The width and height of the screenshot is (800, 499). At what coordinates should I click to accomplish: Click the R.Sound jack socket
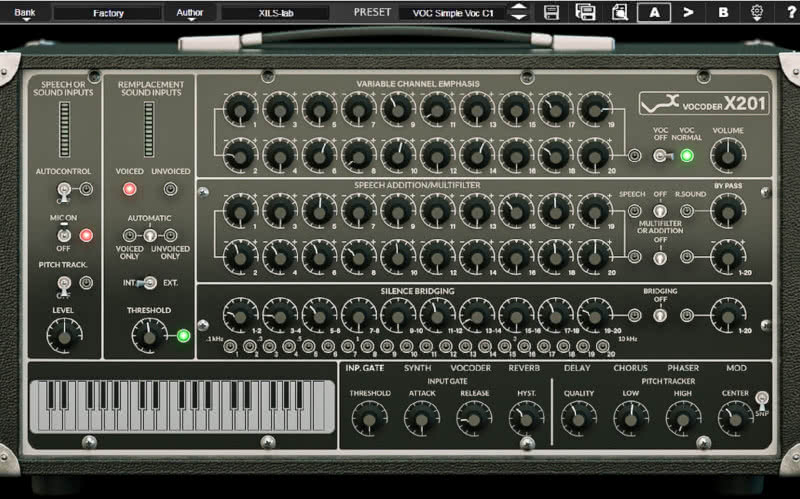click(687, 210)
